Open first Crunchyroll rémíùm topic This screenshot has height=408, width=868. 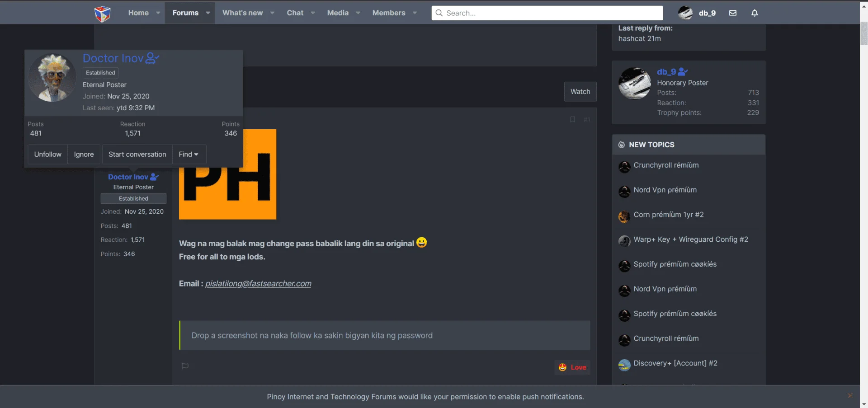click(x=666, y=165)
